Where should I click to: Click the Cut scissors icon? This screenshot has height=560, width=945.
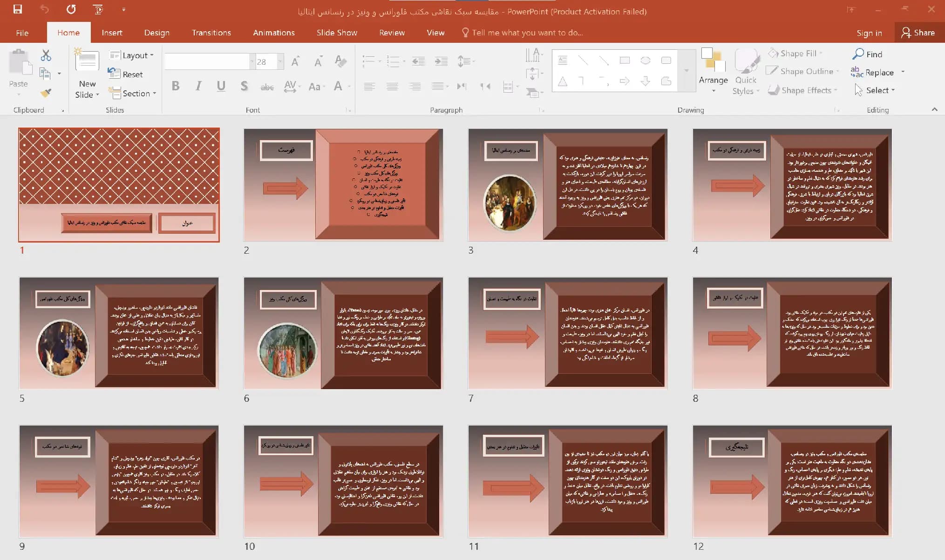coord(46,55)
